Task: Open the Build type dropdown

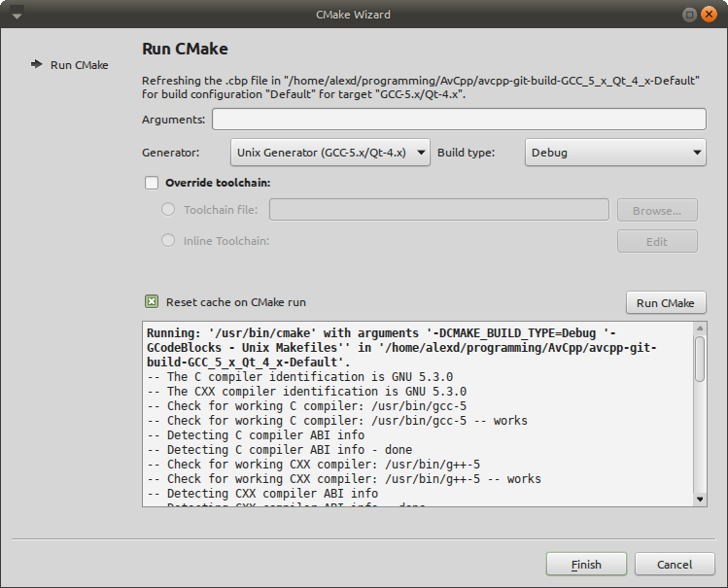Action: (615, 153)
